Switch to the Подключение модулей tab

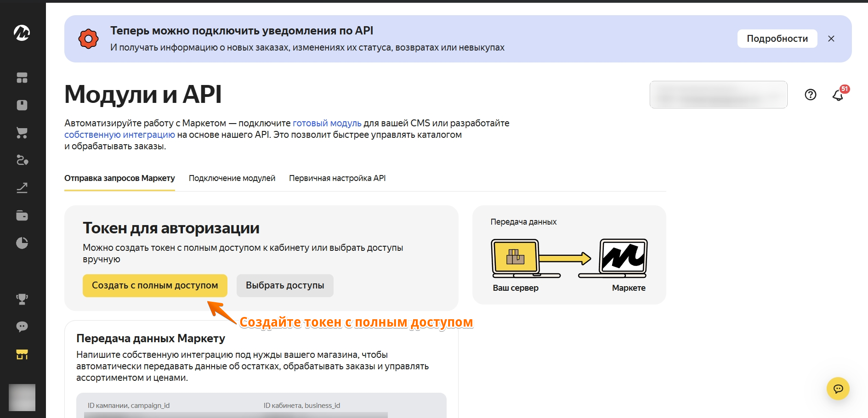(x=232, y=178)
